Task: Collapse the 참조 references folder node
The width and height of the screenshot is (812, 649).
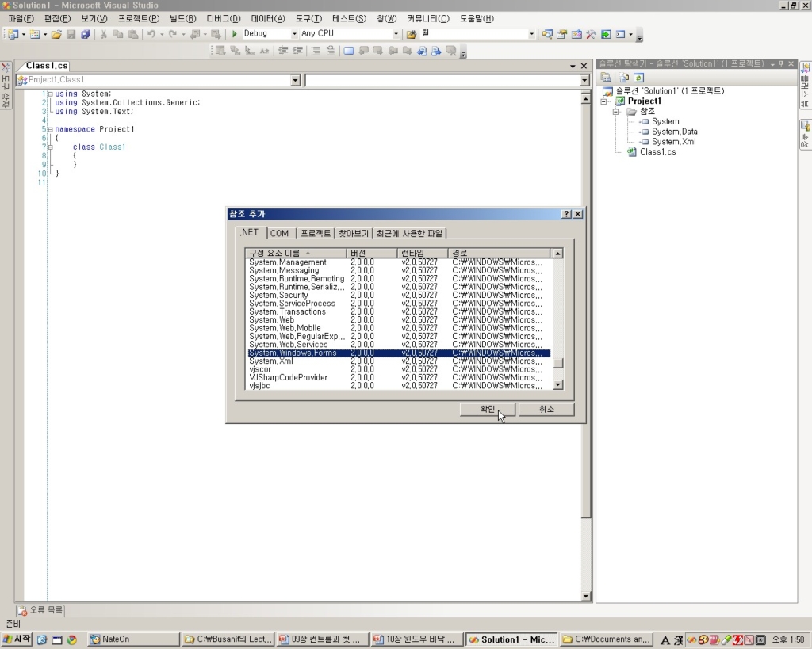Action: point(615,111)
